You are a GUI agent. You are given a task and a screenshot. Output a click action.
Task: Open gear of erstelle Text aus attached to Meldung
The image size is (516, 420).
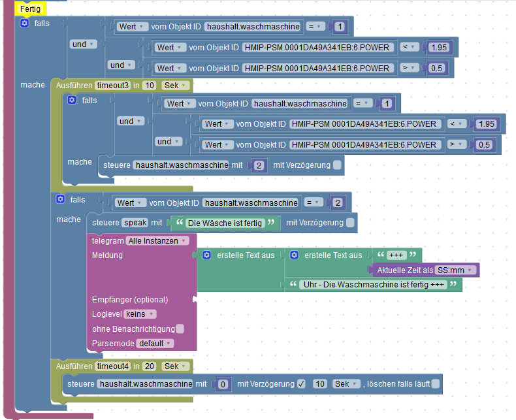click(x=206, y=255)
